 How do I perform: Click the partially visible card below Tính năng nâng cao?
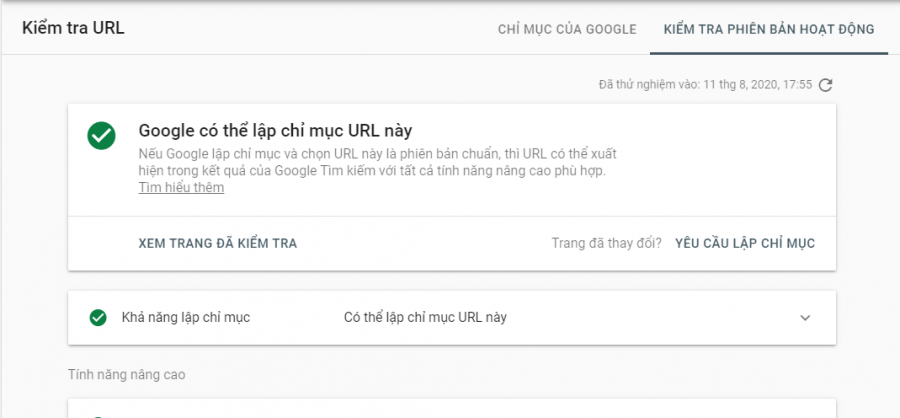[x=452, y=409]
